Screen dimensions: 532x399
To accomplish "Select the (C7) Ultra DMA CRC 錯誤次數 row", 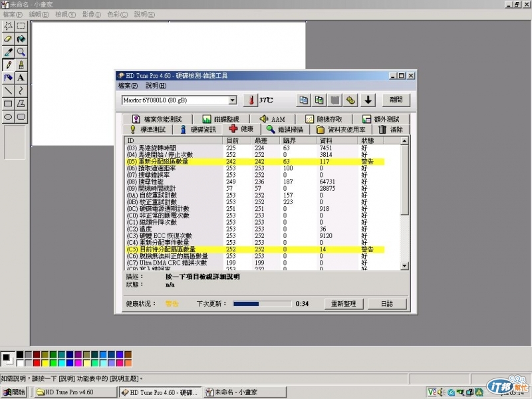I will point(255,263).
